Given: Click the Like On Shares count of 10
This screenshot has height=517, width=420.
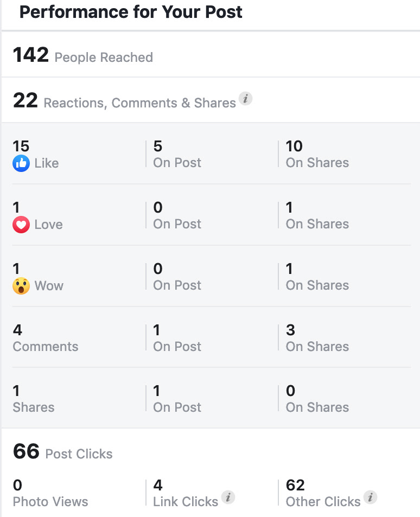Looking at the screenshot, I should click(x=294, y=146).
